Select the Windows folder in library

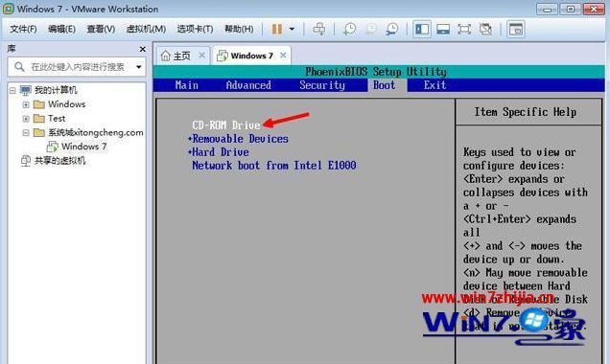click(66, 104)
